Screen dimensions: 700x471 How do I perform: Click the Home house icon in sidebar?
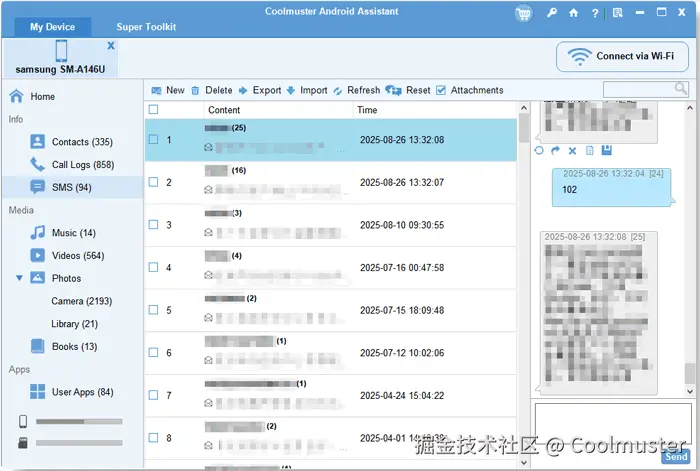click(17, 96)
